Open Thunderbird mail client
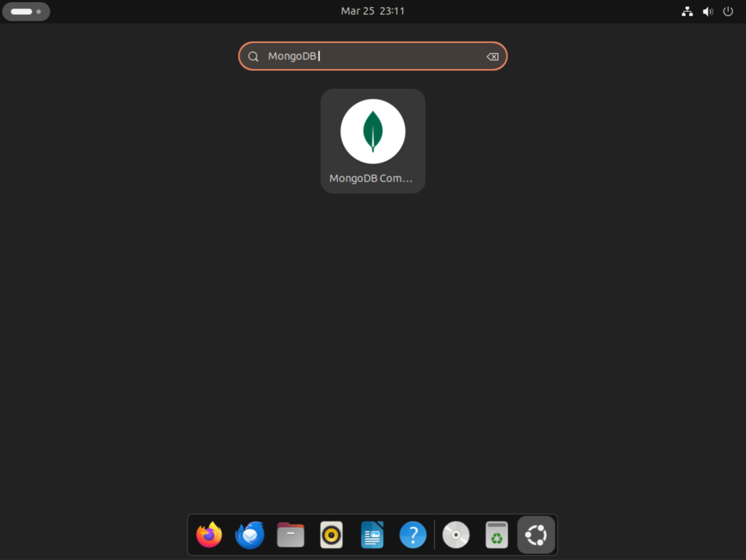 coord(250,534)
